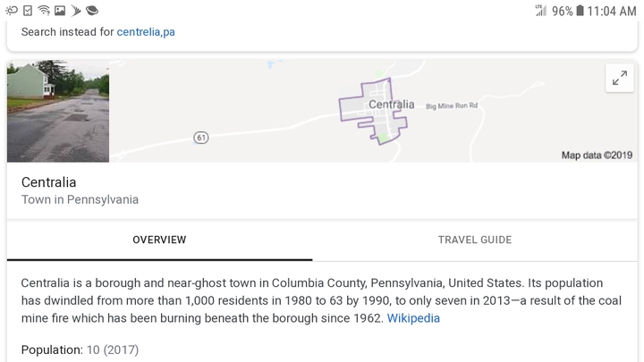This screenshot has height=362, width=644.
Task: Tap the picture notification icon
Action: 60,11
